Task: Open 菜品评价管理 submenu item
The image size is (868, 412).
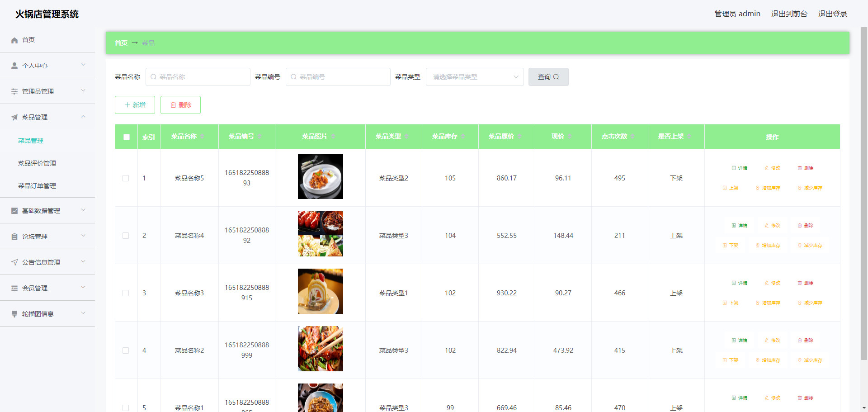Action: point(47,163)
